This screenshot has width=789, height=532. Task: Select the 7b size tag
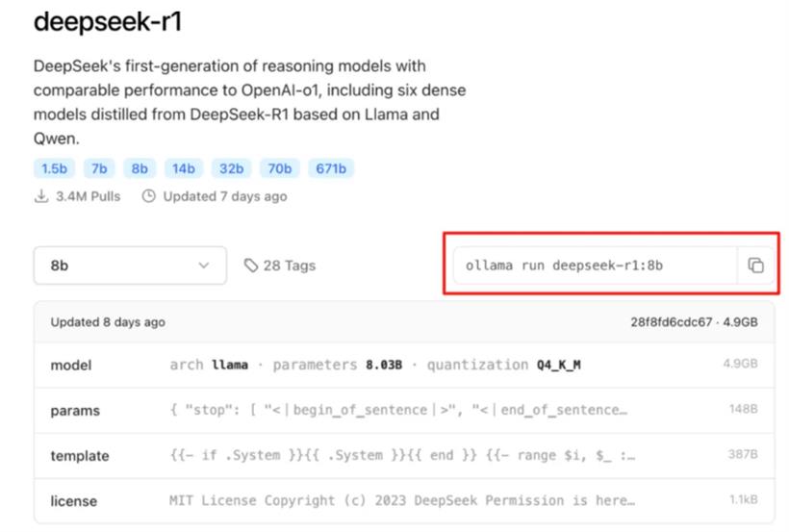click(99, 168)
